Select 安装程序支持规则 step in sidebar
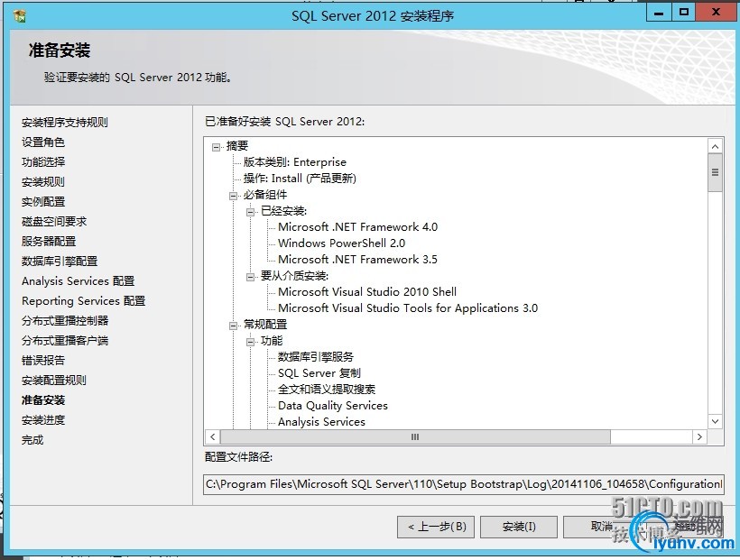The width and height of the screenshot is (740, 560). click(65, 123)
